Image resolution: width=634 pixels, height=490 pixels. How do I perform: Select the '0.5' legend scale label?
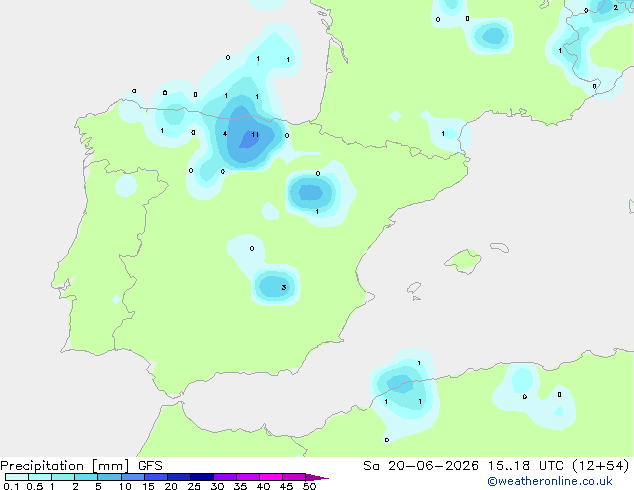pos(35,486)
